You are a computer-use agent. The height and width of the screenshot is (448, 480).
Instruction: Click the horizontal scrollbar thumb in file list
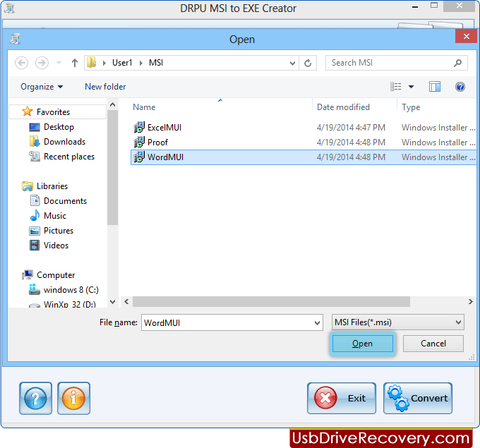(271, 302)
